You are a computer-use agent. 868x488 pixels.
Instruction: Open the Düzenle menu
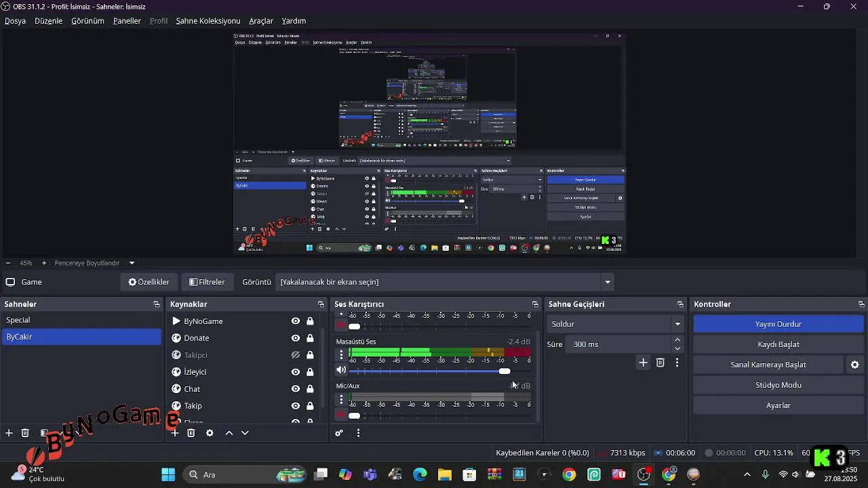click(49, 21)
